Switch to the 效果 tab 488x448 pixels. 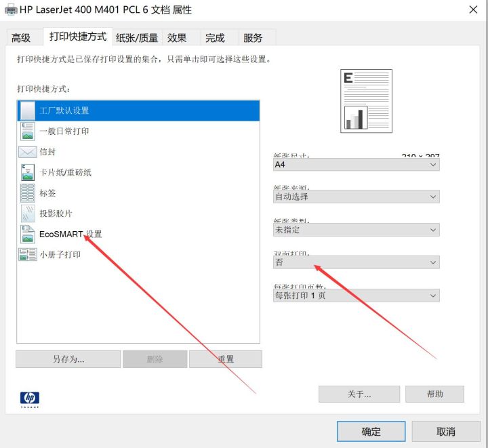coord(177,38)
